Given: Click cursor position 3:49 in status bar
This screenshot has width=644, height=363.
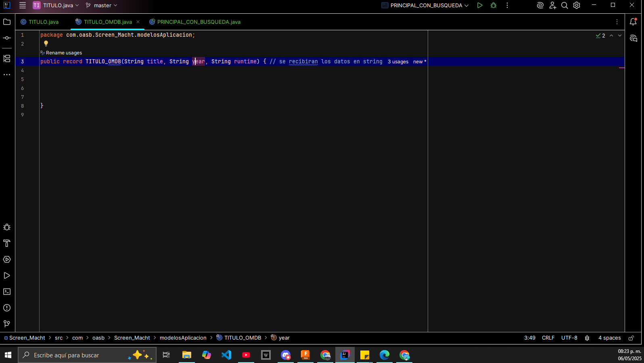Looking at the screenshot, I should click(529, 338).
